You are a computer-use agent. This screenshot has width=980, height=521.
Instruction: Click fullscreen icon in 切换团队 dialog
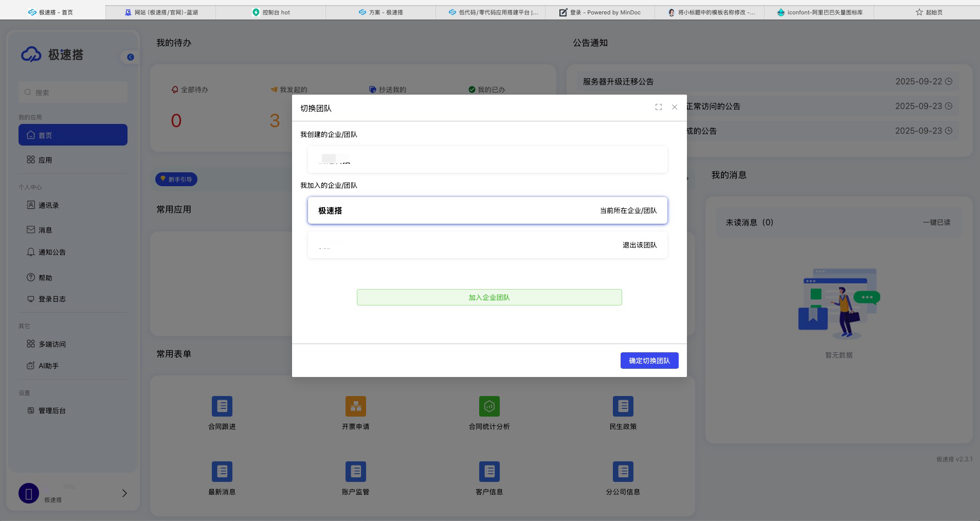[x=658, y=107]
